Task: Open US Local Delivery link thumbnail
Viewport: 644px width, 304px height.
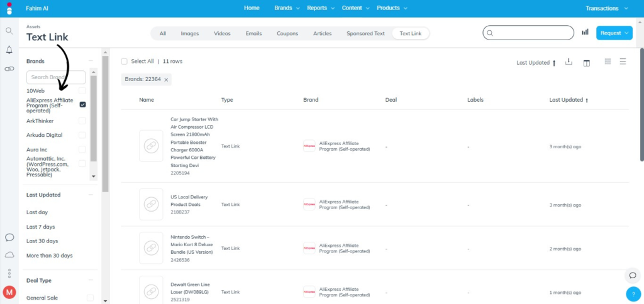Action: pyautogui.click(x=151, y=204)
